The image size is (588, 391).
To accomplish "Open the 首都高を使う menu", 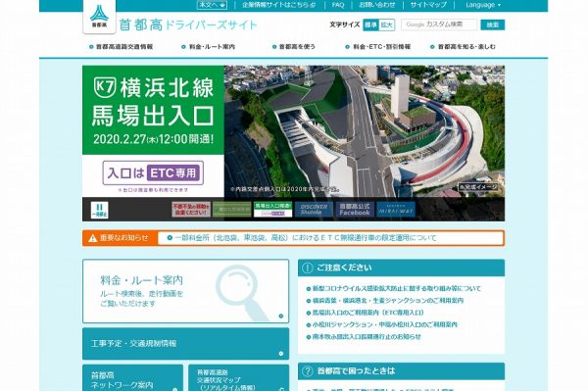I will (294, 47).
